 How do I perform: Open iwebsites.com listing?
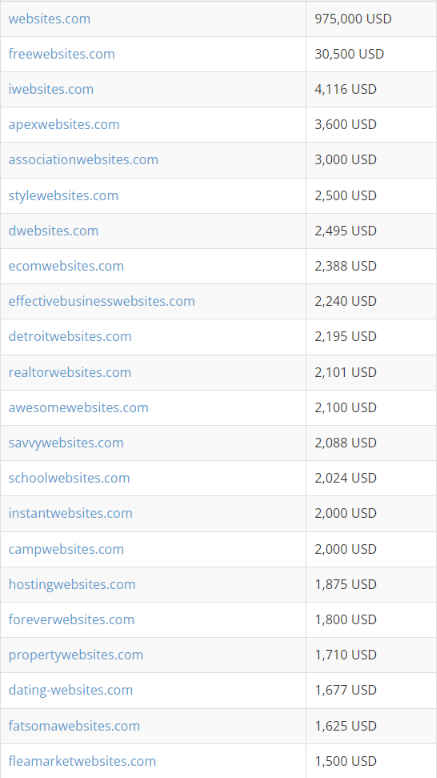(x=51, y=89)
